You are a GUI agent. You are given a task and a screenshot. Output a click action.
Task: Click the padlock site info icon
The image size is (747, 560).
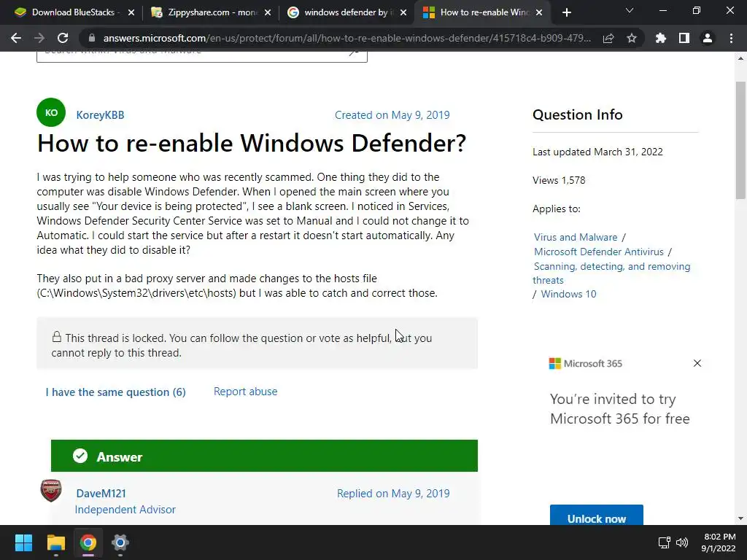[92, 38]
